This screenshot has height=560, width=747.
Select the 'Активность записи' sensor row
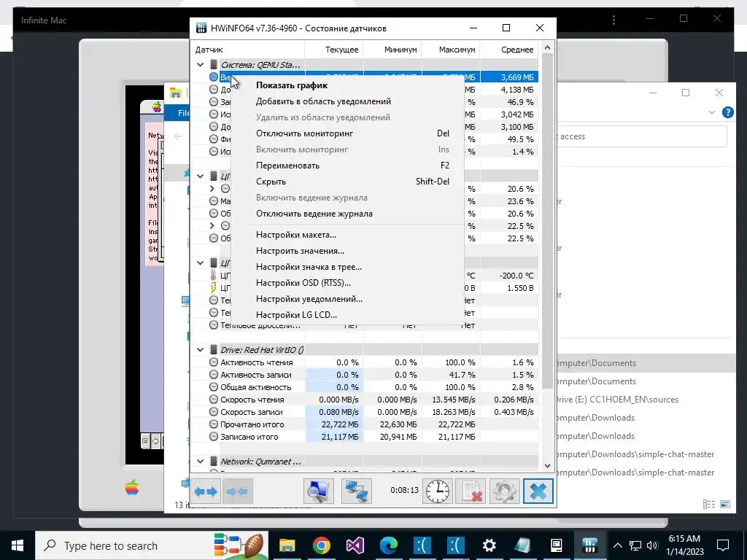pyautogui.click(x=365, y=375)
